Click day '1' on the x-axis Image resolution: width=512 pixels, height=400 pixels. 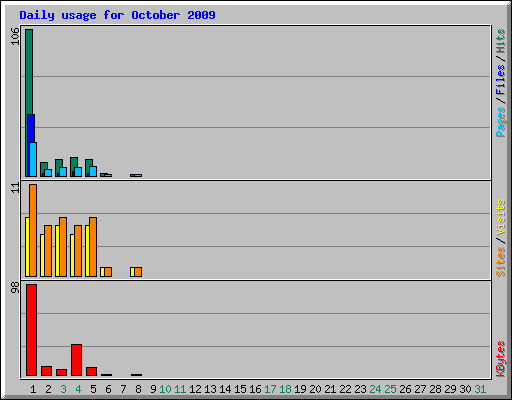tap(33, 389)
